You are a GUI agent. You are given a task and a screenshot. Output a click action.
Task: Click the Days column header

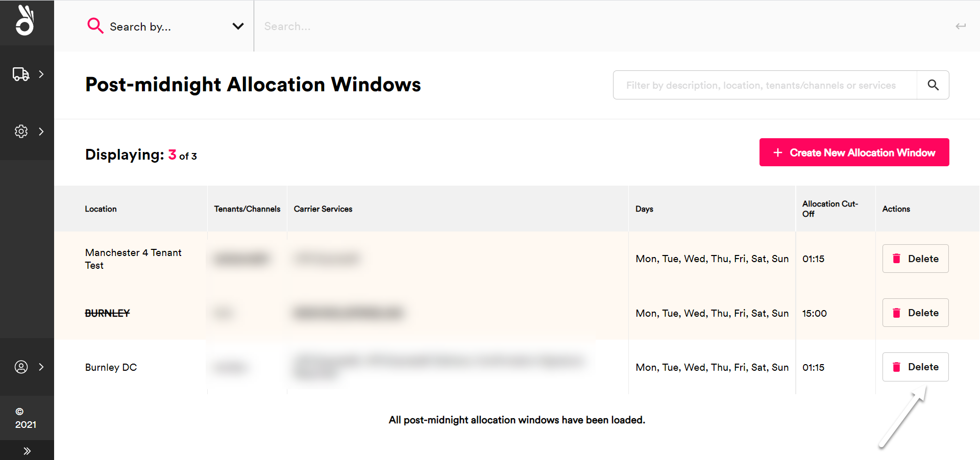[644, 209]
